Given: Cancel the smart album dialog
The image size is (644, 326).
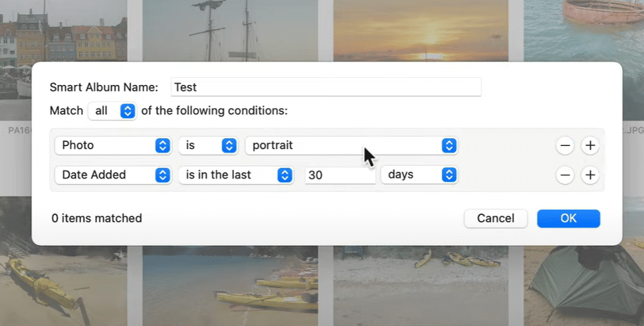Looking at the screenshot, I should tap(496, 218).
